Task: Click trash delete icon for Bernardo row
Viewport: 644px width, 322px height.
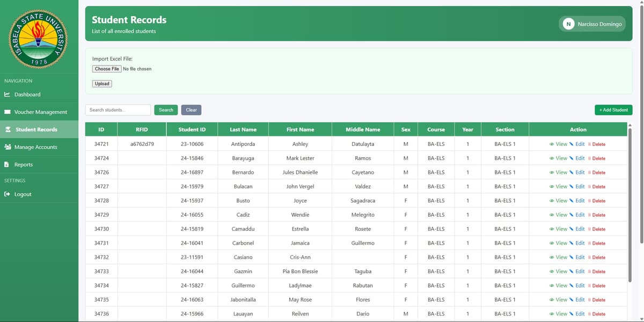Action: click(x=589, y=173)
